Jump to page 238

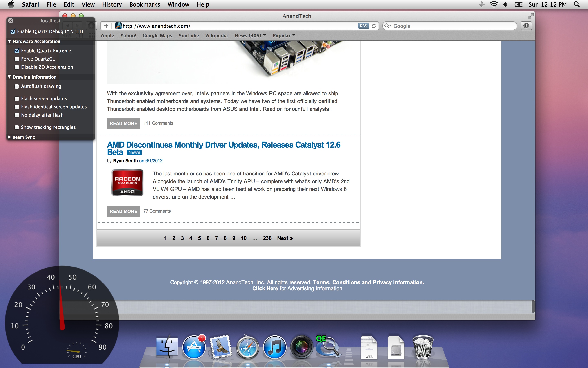click(x=267, y=238)
